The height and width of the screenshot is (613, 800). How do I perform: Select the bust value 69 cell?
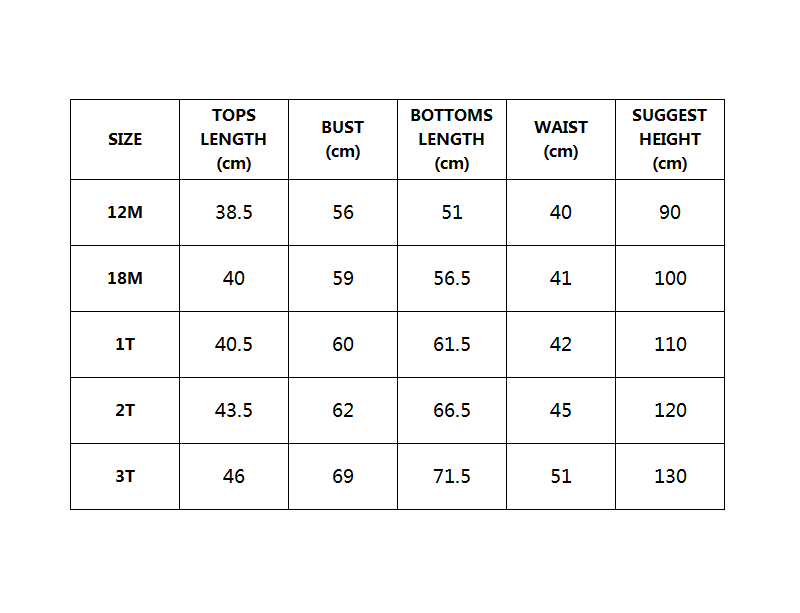point(343,477)
